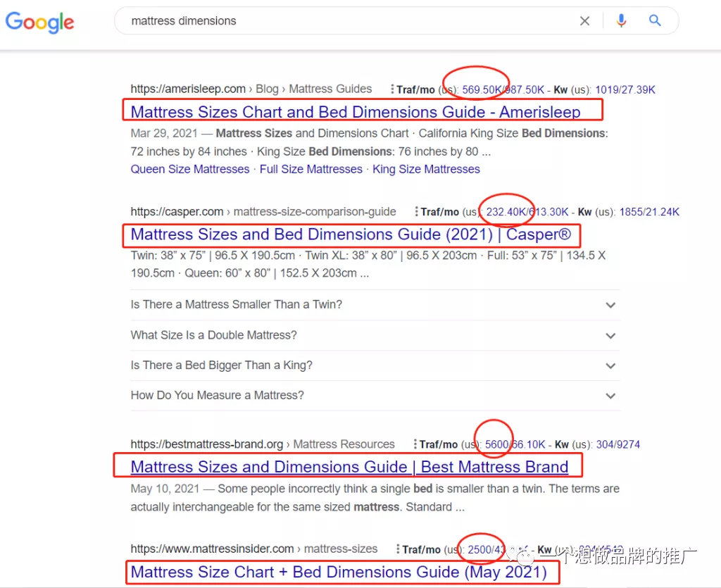Click Casper keyword count 1855/21.24K
Viewport: 721px width, 588px height.
pos(649,212)
